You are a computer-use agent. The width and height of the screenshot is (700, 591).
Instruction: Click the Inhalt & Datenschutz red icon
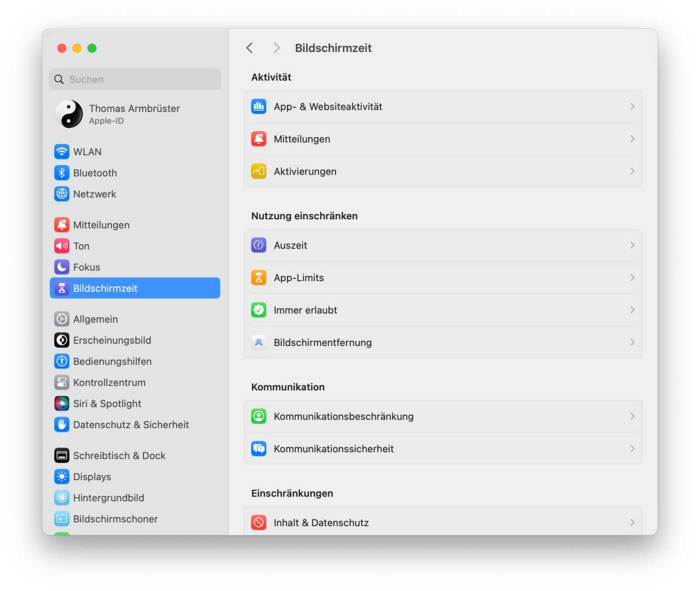click(x=258, y=523)
